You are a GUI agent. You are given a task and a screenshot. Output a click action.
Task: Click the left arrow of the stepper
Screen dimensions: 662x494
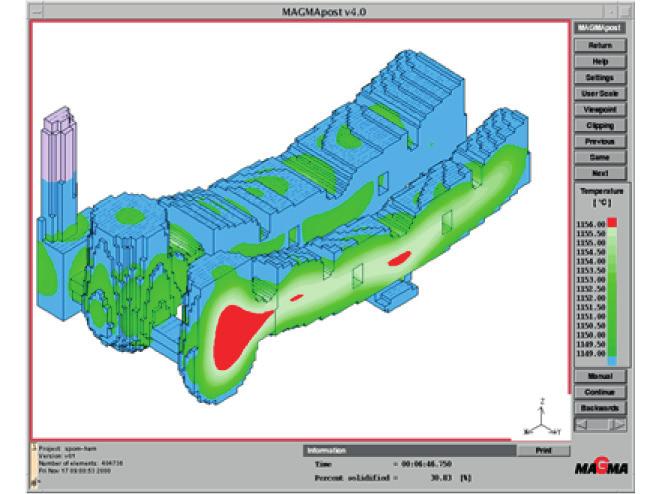(x=581, y=425)
